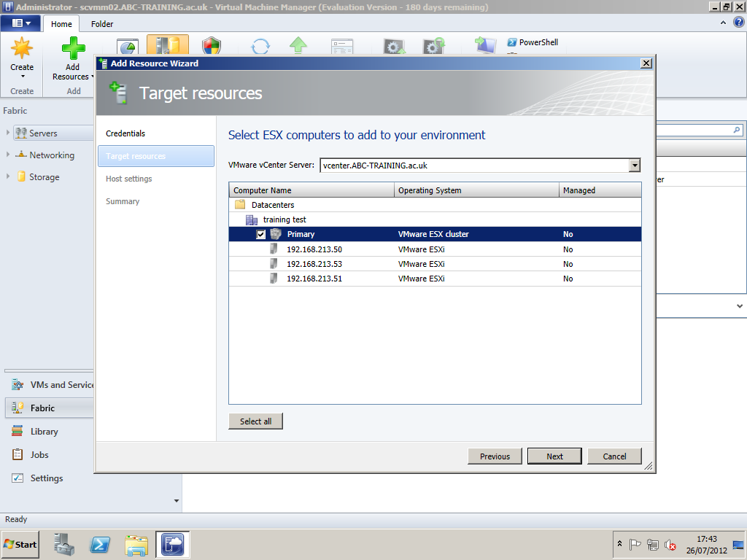Viewport: 747px width, 560px height.
Task: Switch to the Home ribbon tab
Action: [61, 24]
